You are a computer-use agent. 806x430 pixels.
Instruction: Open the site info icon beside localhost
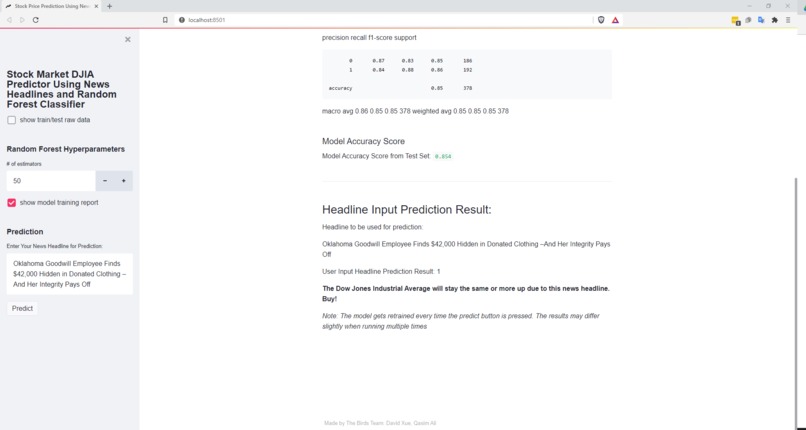click(181, 20)
